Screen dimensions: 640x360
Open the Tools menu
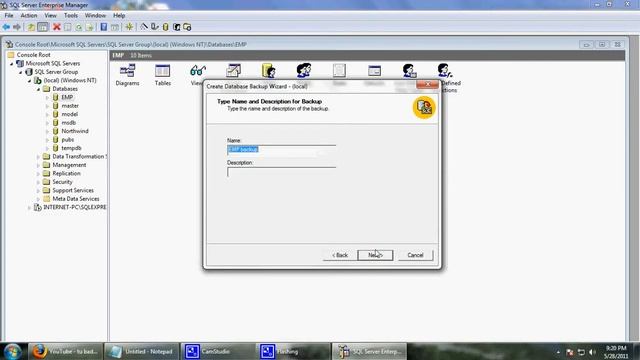click(71, 16)
